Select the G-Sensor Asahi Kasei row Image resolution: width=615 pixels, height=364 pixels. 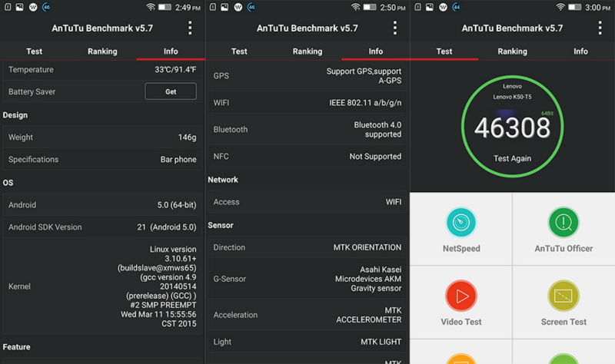pos(307,279)
